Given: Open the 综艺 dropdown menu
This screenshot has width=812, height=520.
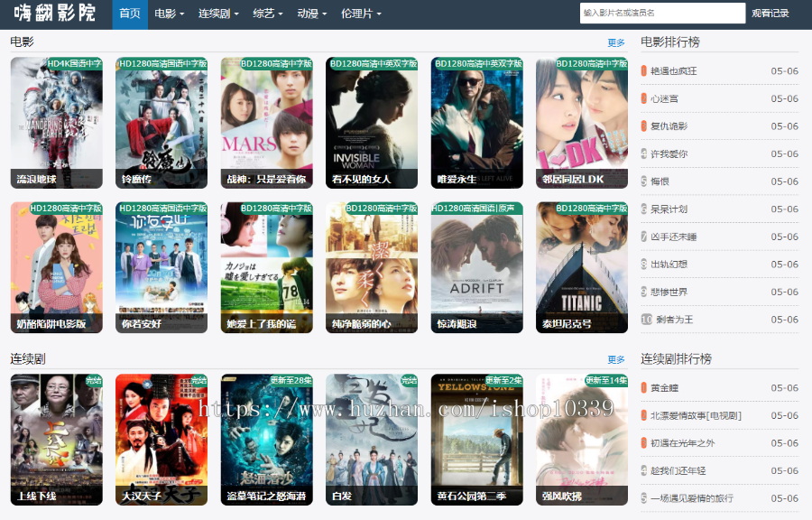Looking at the screenshot, I should (x=267, y=14).
